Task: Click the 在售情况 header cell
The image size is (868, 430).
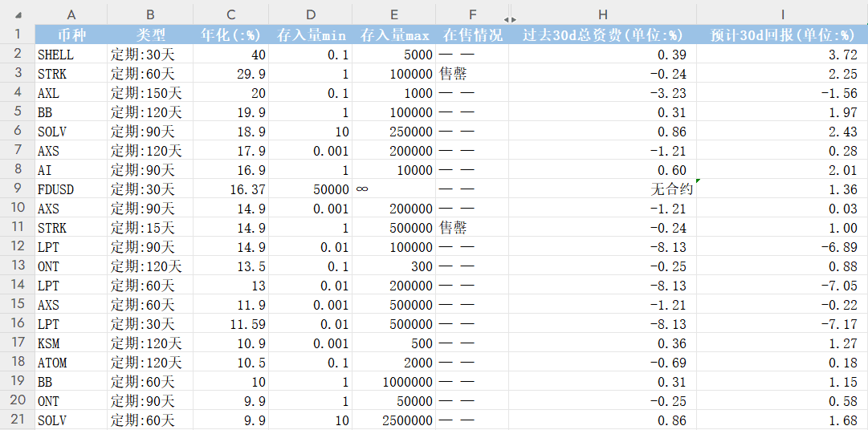Action: [472, 34]
